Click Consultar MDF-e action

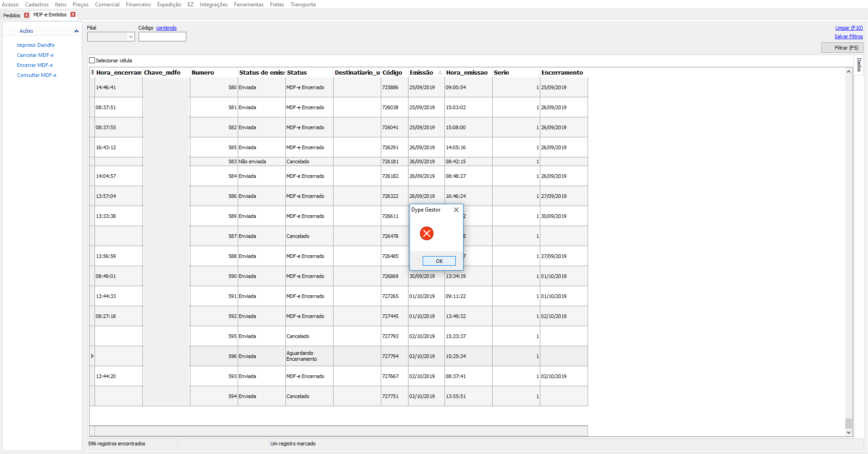point(36,75)
